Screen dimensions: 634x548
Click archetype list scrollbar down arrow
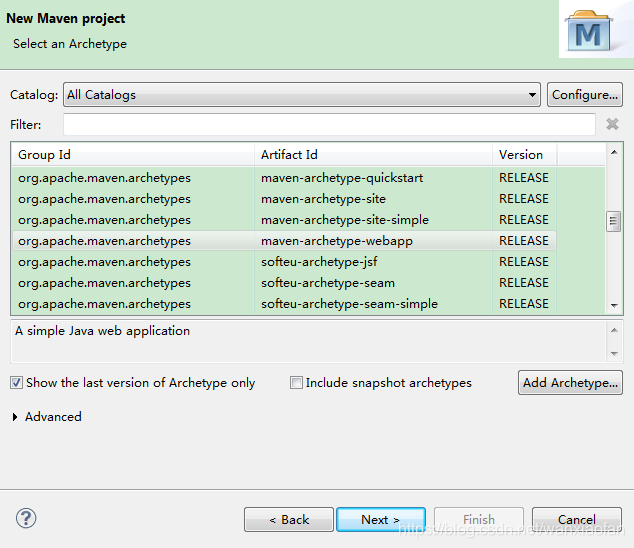pos(614,305)
